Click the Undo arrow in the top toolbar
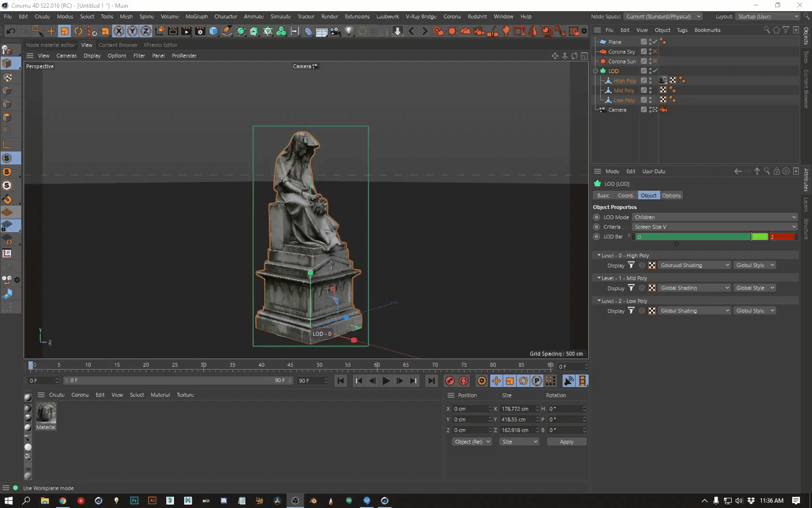Screen dimensions: 812x508 (x=11, y=31)
